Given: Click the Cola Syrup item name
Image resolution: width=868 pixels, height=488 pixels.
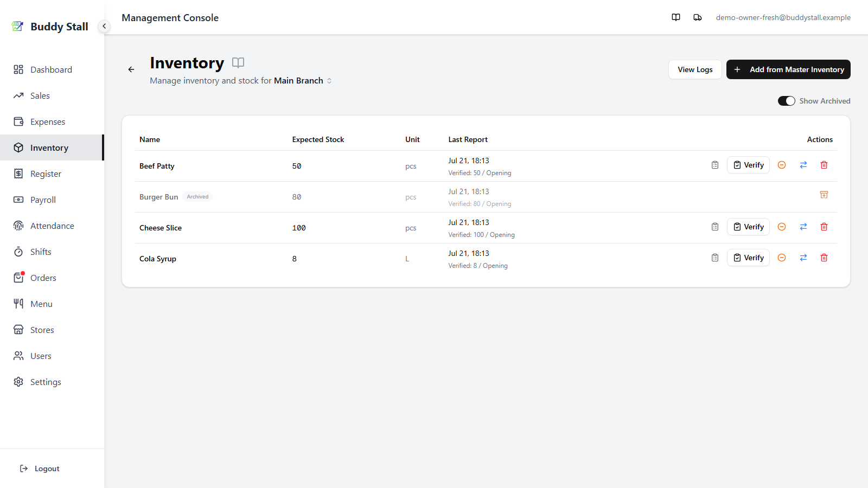Looking at the screenshot, I should (x=158, y=259).
